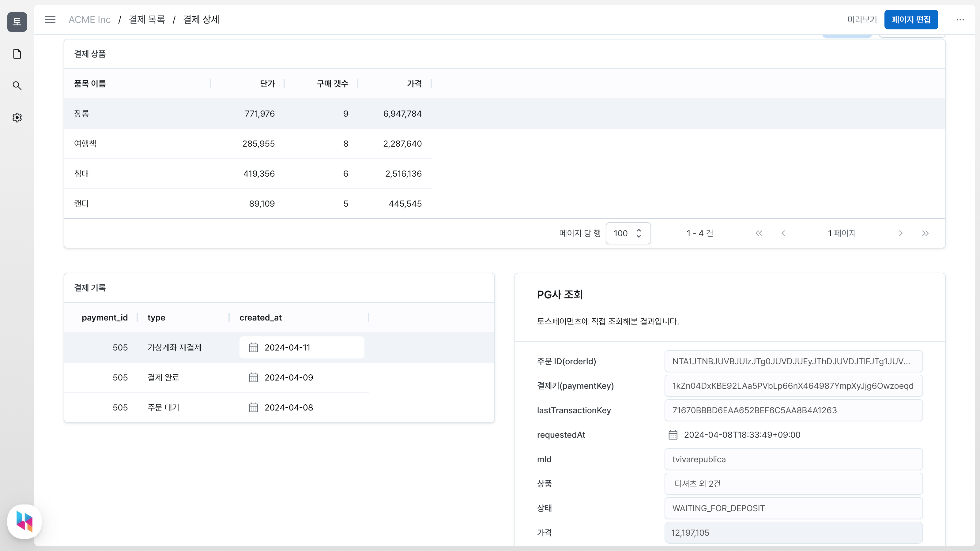Click created_at column header

(261, 317)
